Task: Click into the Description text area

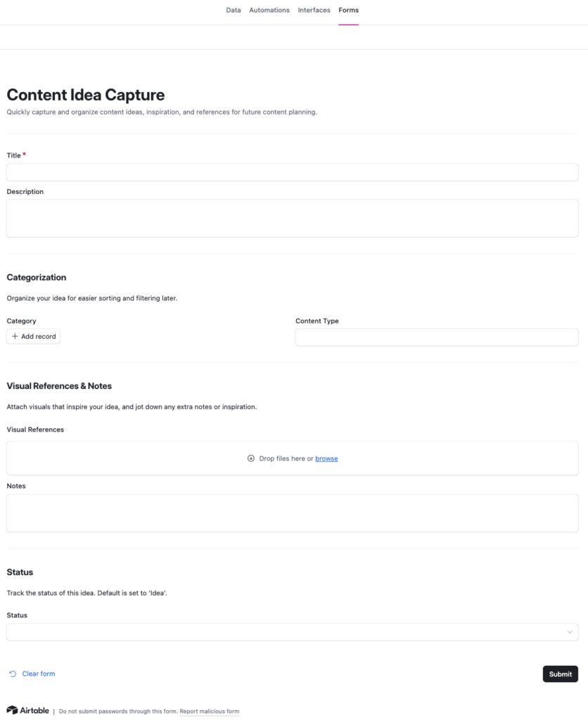Action: [x=292, y=218]
